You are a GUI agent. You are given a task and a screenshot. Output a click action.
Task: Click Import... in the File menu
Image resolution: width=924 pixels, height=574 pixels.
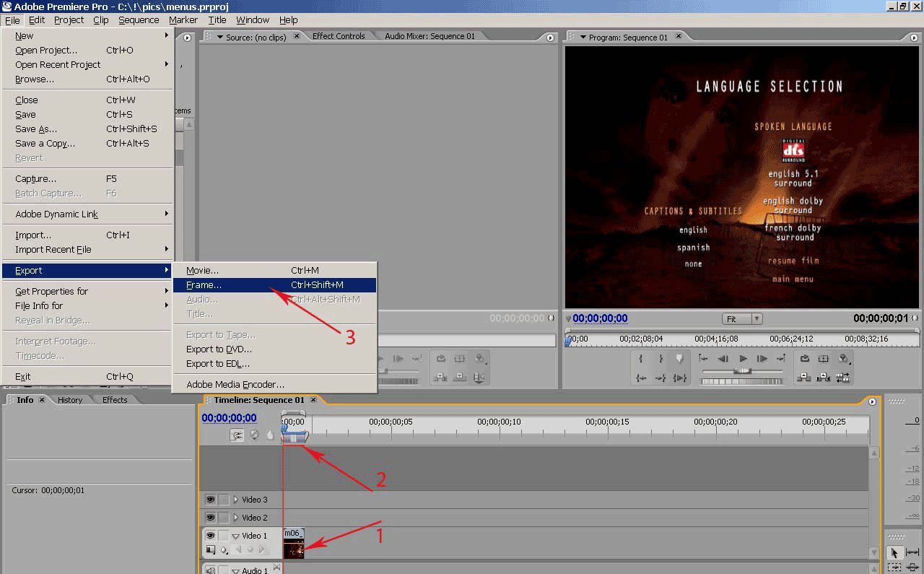coord(87,235)
